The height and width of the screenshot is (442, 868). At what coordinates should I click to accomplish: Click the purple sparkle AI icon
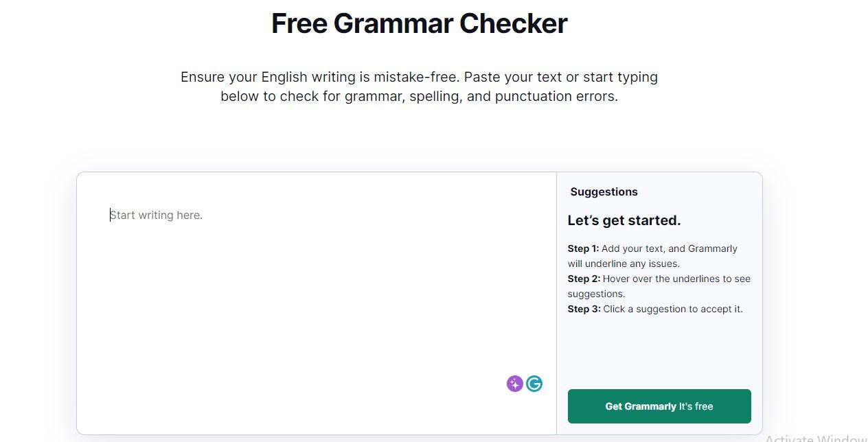click(x=514, y=384)
